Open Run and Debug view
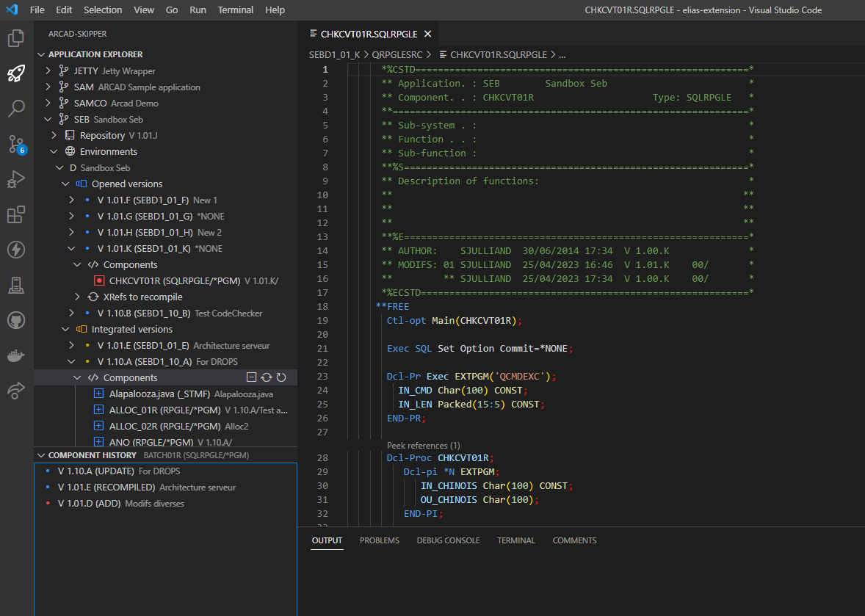865x616 pixels. click(x=16, y=179)
